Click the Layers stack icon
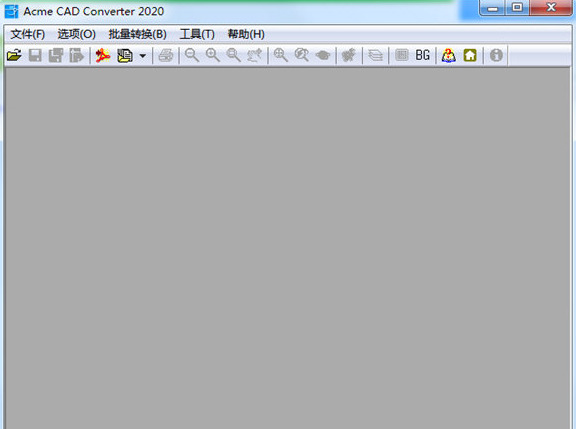This screenshot has height=429, width=576. [375, 55]
